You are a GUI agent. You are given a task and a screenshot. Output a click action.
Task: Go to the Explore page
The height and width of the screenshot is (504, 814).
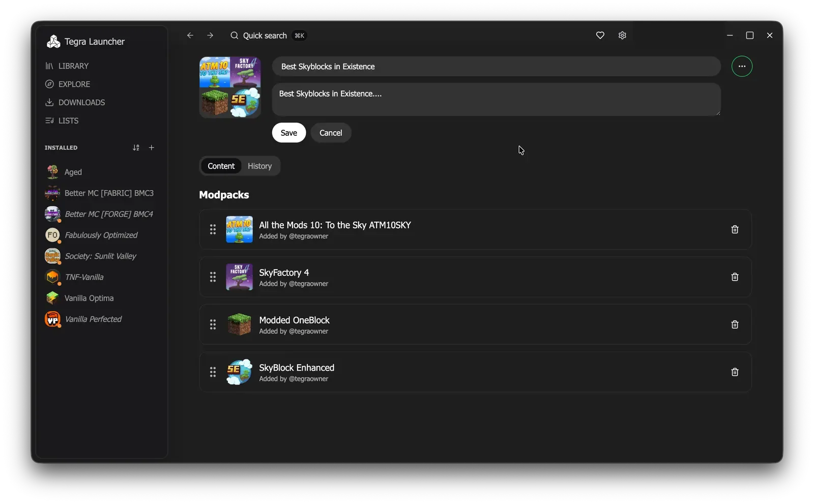click(x=68, y=84)
